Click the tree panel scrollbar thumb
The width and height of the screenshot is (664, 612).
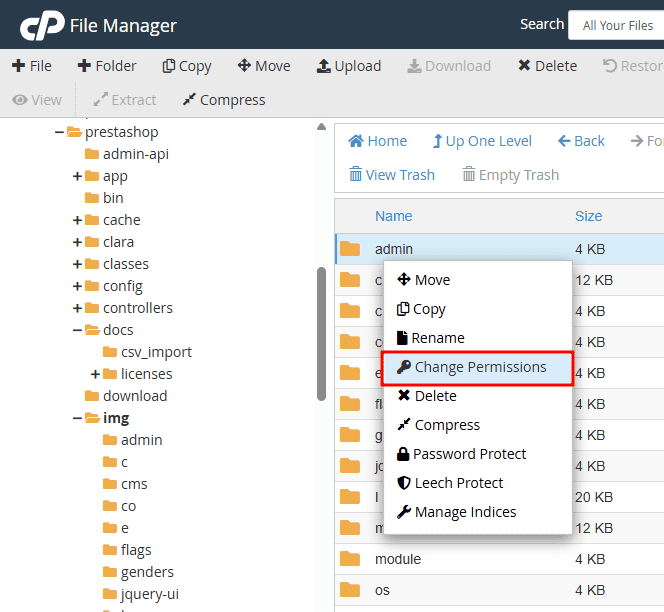(321, 334)
